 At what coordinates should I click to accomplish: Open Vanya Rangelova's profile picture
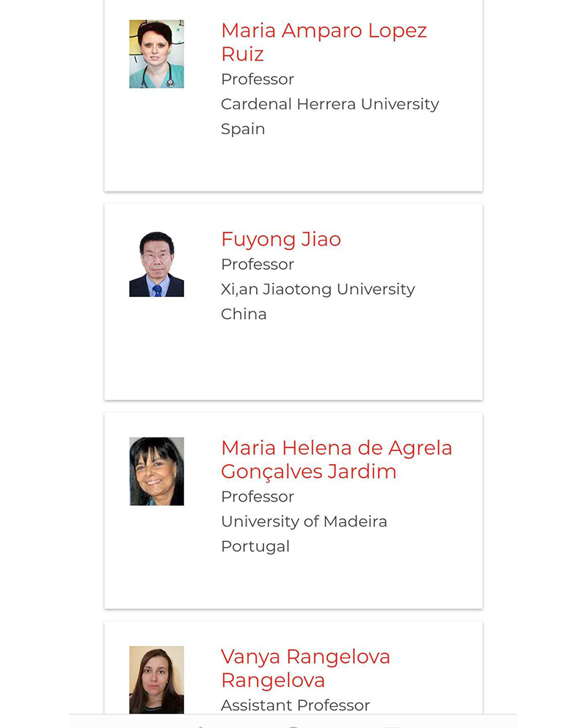[x=156, y=680]
